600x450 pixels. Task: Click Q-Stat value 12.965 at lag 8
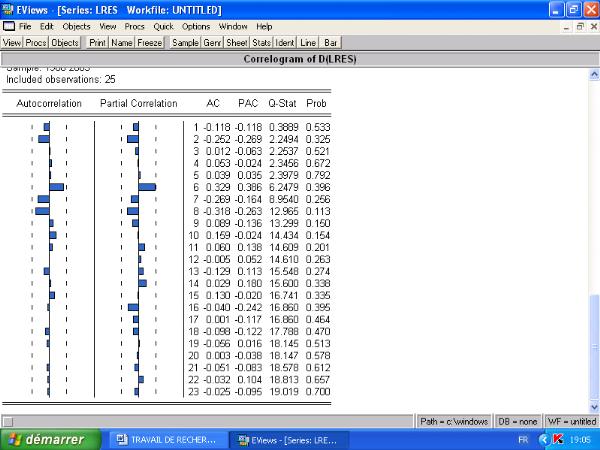click(x=284, y=211)
